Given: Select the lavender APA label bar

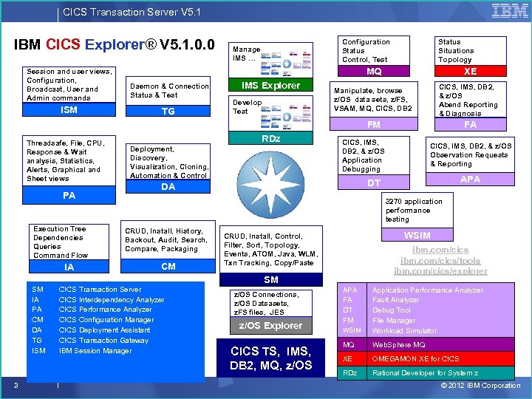Looking at the screenshot, I should (x=470, y=179).
